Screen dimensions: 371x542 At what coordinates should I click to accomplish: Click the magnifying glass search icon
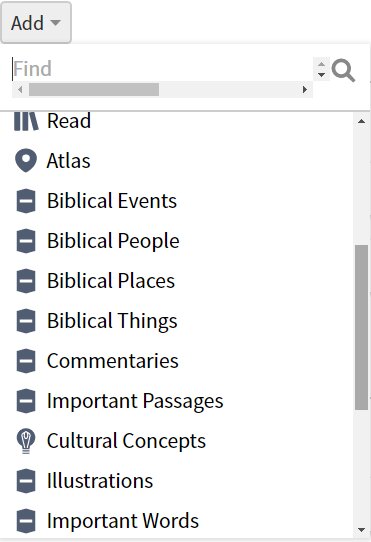[x=343, y=70]
